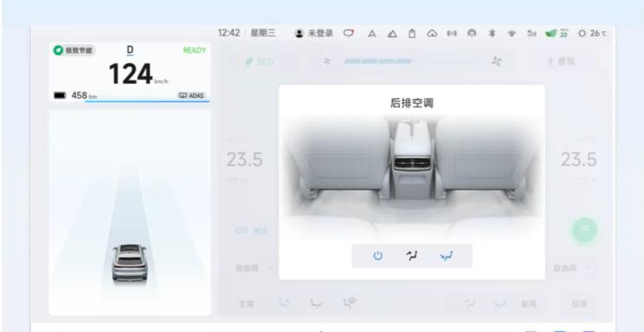Select the 后排 rear tab
The image size is (644, 332).
coord(580,304)
